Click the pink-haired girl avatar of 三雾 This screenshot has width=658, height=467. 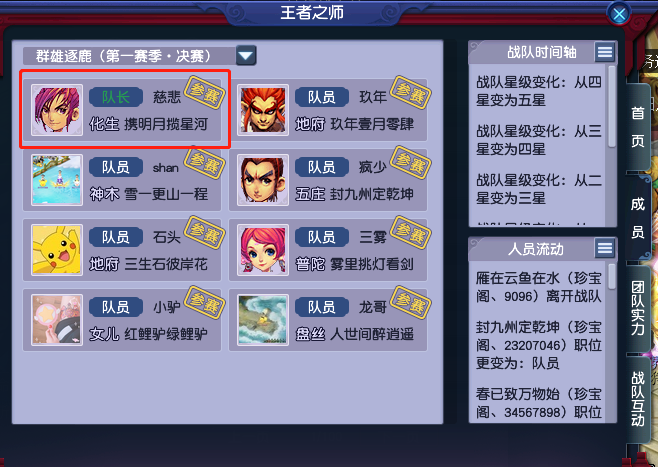coord(263,250)
